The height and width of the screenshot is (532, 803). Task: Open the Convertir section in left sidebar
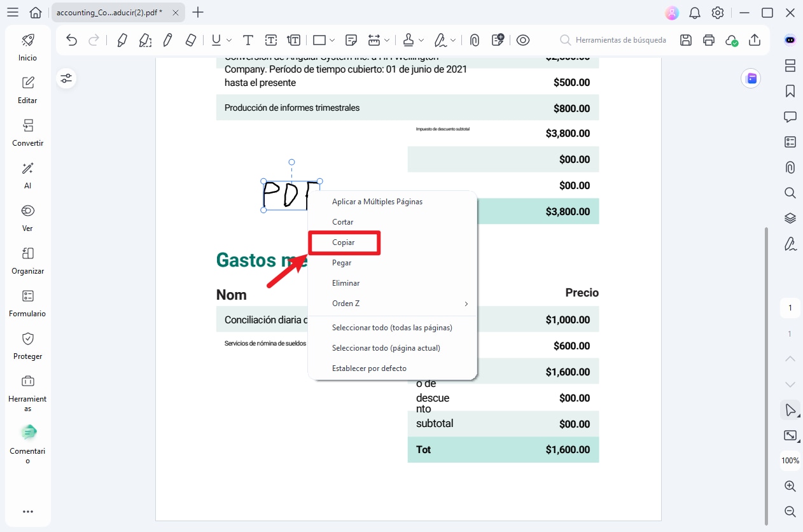tap(28, 132)
